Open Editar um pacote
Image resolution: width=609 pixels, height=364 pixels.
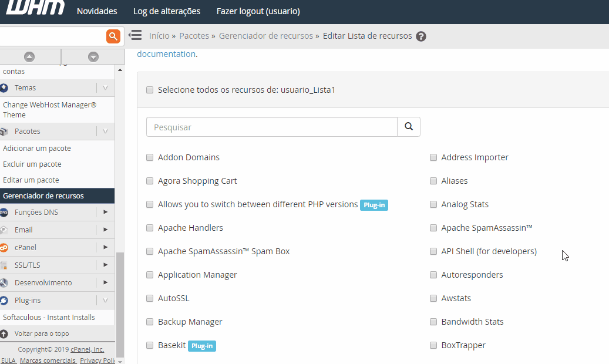point(31,180)
